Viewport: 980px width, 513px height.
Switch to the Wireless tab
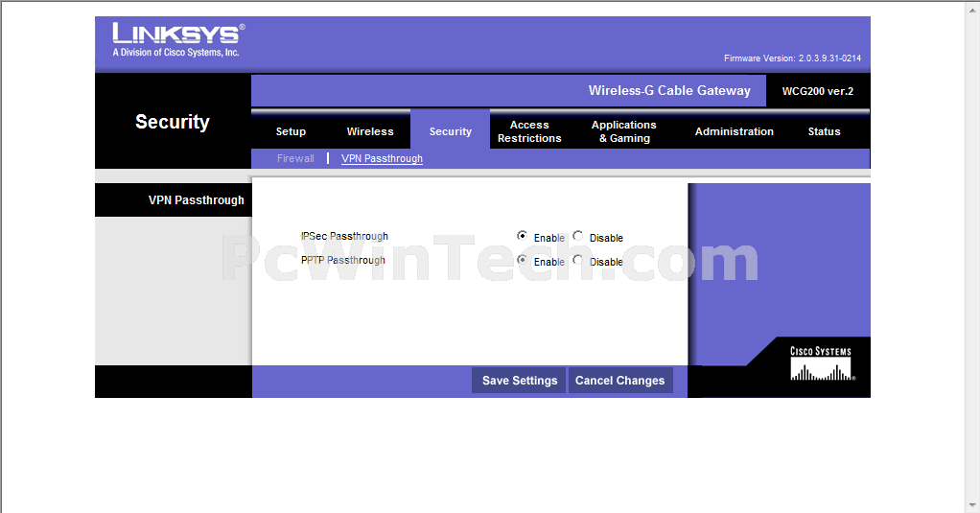point(370,131)
